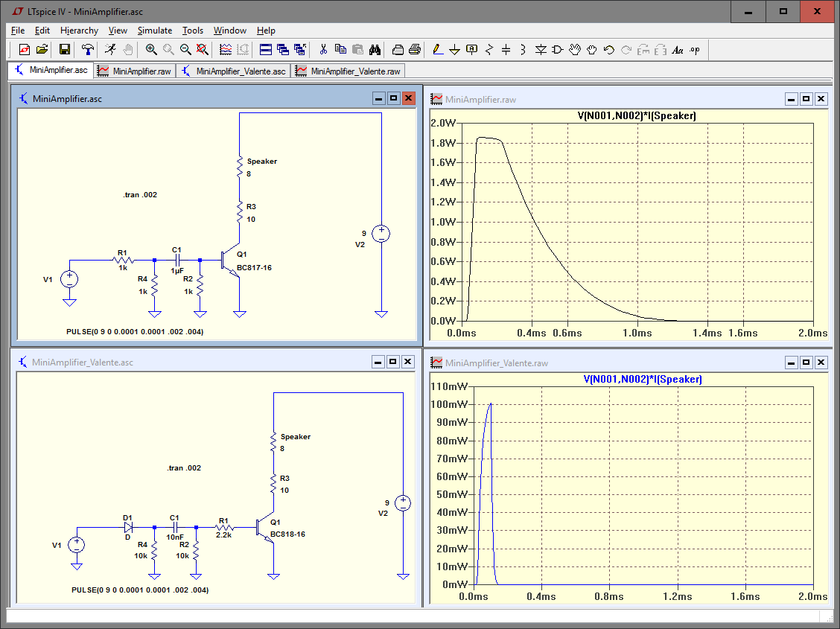The height and width of the screenshot is (629, 840).
Task: Click the Run simulation icon
Action: [110, 50]
